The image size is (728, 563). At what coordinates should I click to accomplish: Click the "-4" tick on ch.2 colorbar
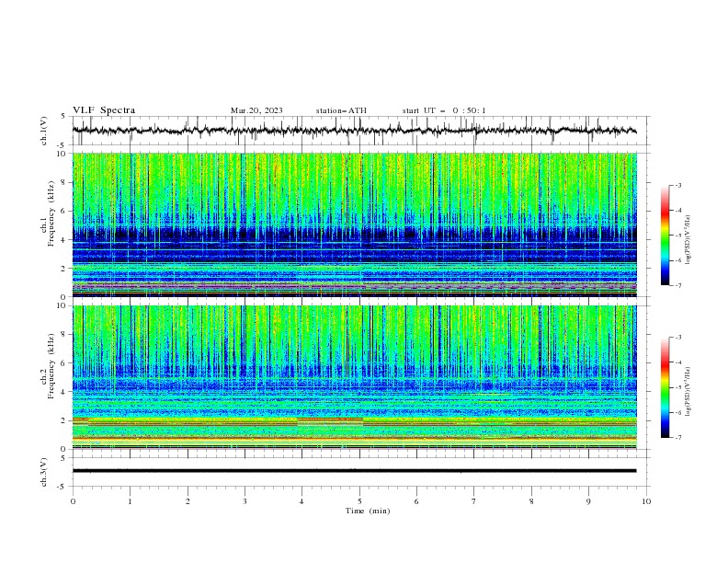(678, 362)
